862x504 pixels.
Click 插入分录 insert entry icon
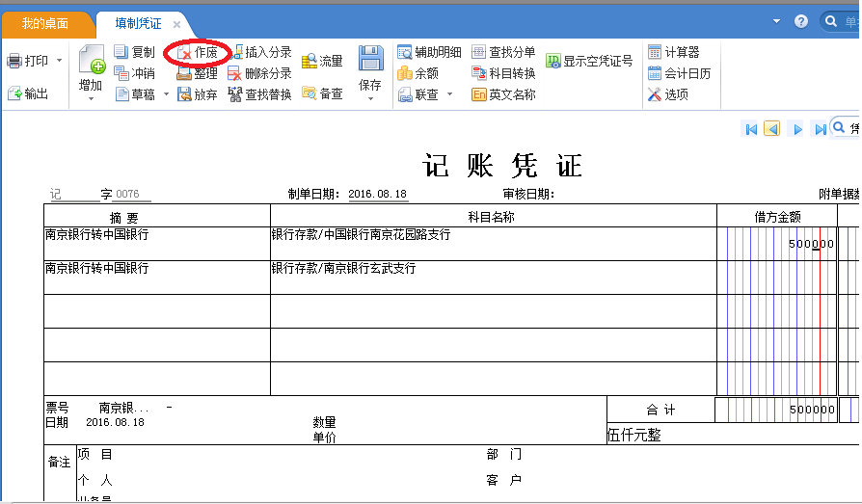tap(237, 52)
